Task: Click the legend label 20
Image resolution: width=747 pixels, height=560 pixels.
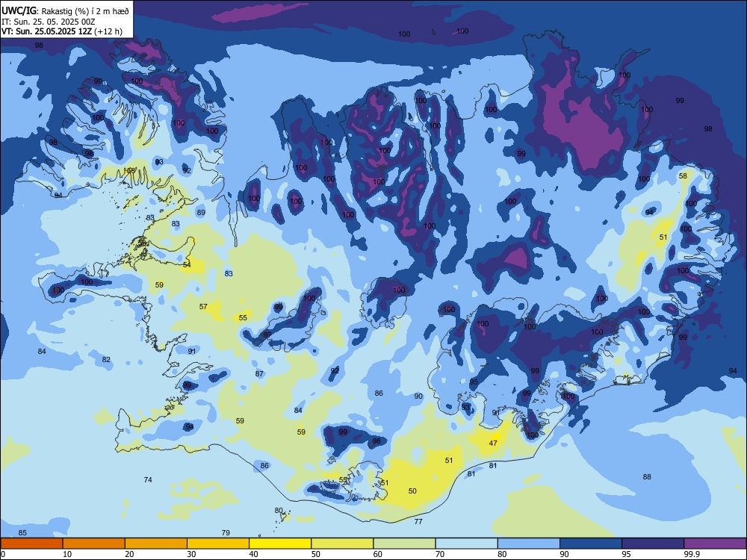Action: coord(129,554)
